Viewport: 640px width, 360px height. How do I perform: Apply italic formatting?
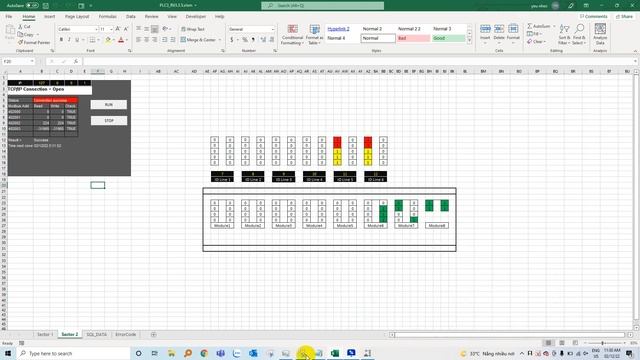click(x=69, y=40)
